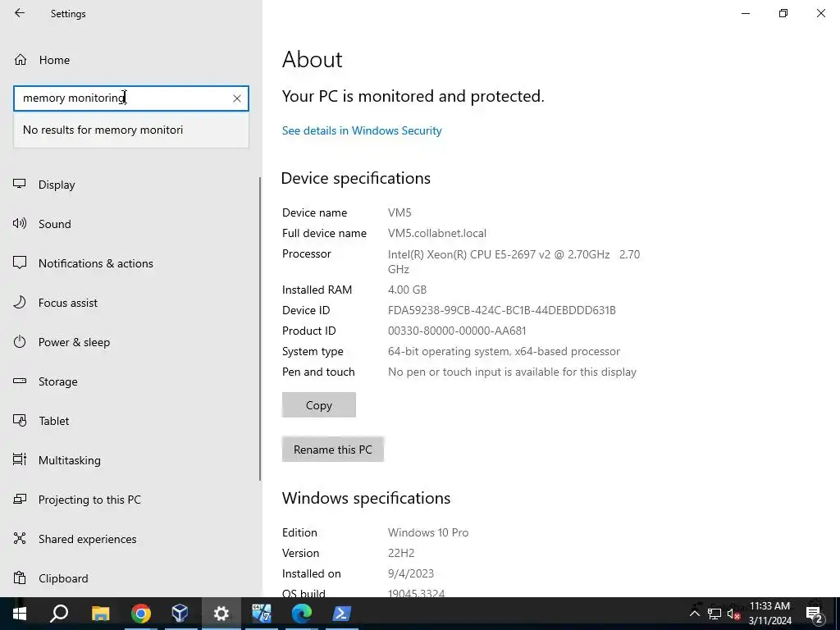This screenshot has width=840, height=630.
Task: Open the Sound settings page
Action: 55,224
